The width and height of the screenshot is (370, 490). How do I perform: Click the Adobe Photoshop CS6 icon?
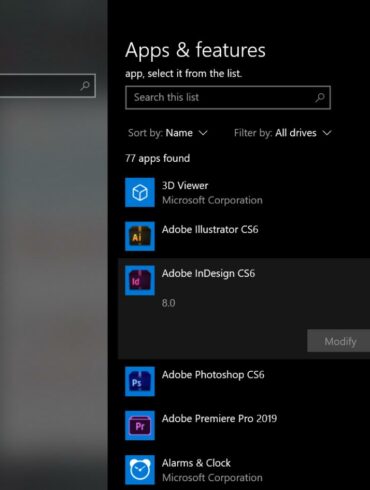(x=140, y=381)
